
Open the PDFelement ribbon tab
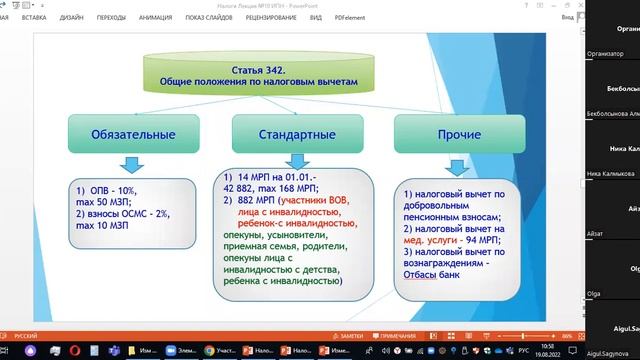tap(350, 18)
